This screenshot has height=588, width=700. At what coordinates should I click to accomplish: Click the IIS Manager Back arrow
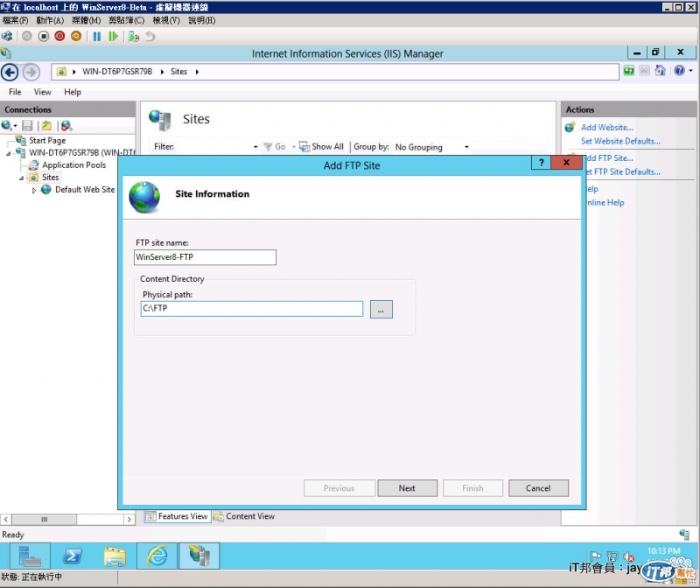click(10, 72)
